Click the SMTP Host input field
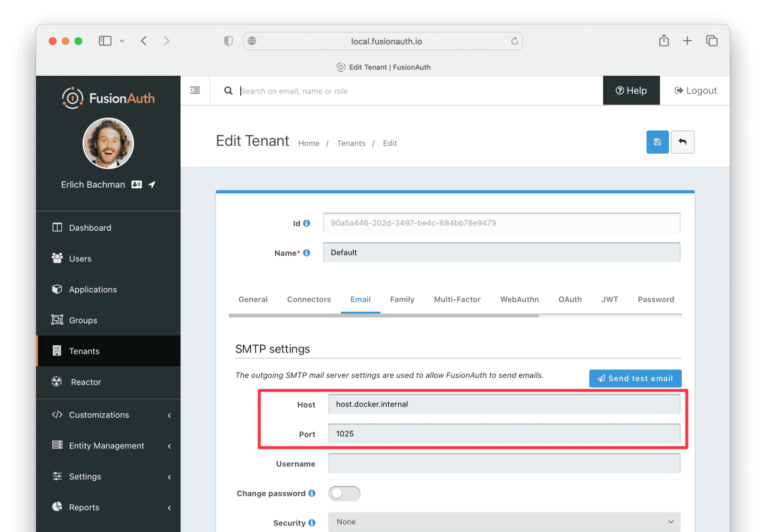This screenshot has height=532, width=766. coord(504,404)
